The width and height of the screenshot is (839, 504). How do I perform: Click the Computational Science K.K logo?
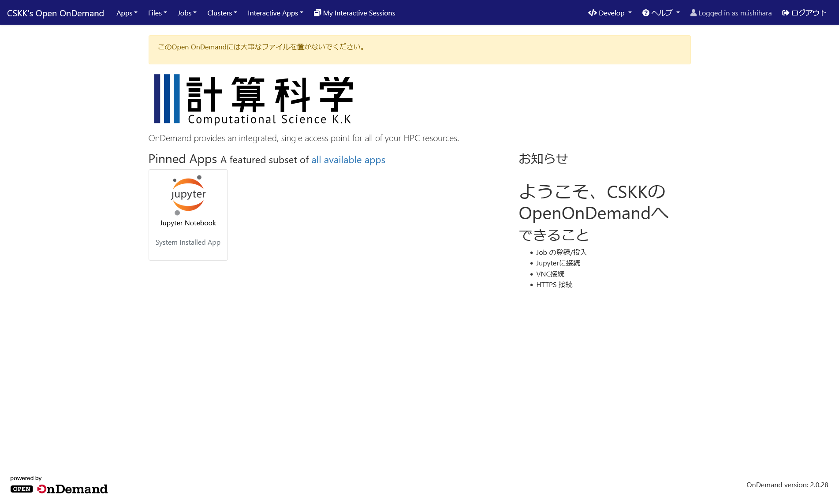pyautogui.click(x=253, y=99)
